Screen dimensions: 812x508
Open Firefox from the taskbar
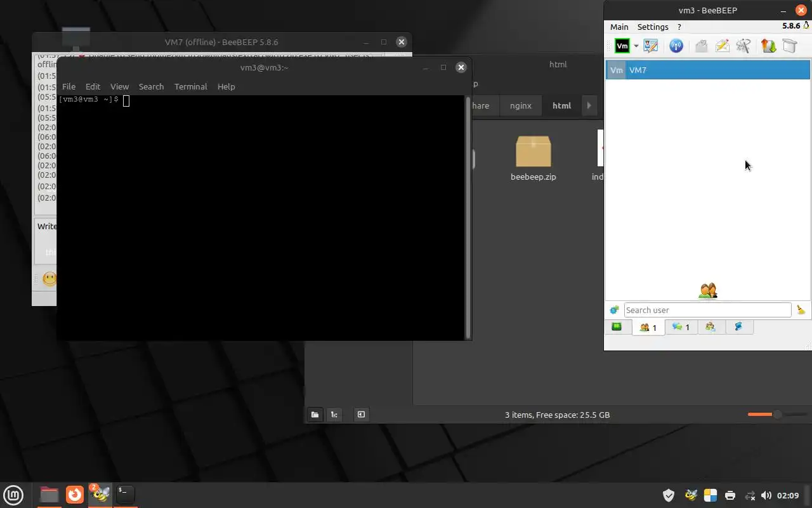click(x=74, y=494)
